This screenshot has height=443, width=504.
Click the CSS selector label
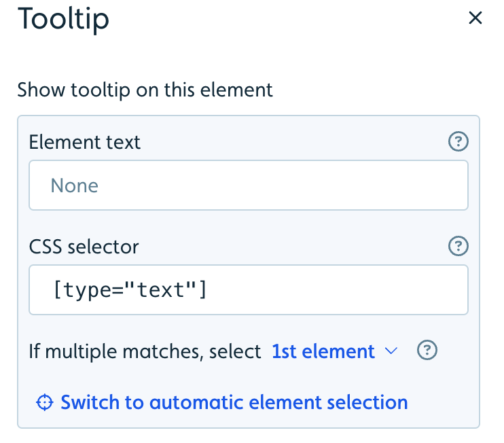tap(84, 247)
